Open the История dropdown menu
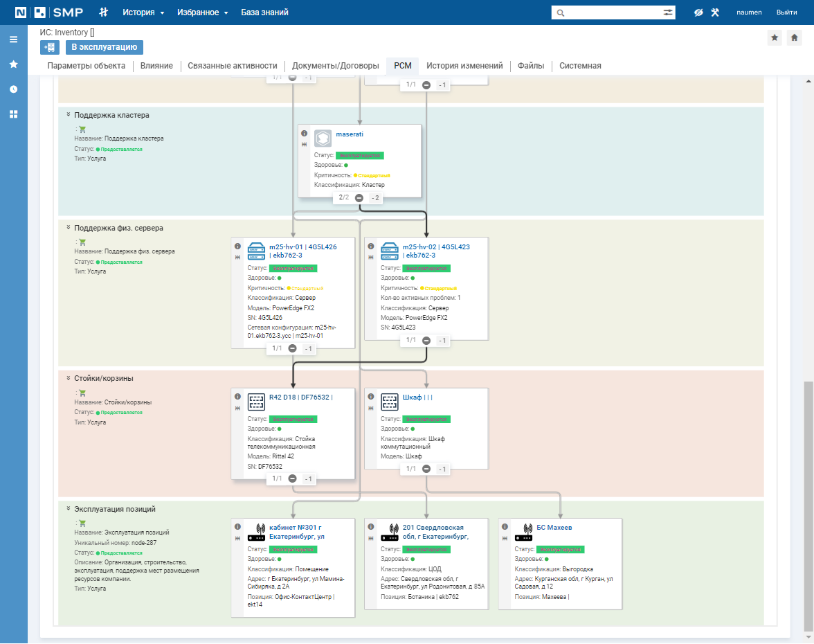This screenshot has width=814, height=644. (143, 12)
